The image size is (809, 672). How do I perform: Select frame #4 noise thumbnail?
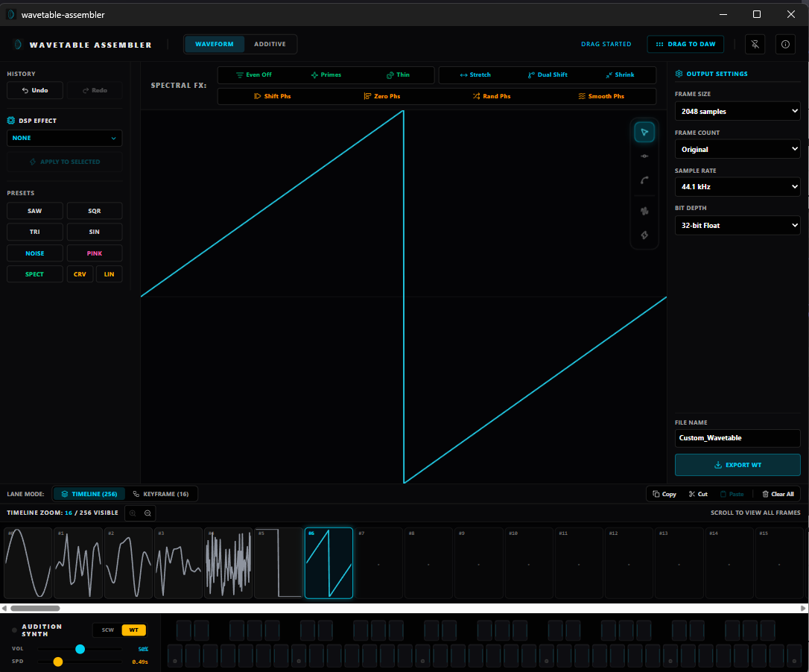228,563
